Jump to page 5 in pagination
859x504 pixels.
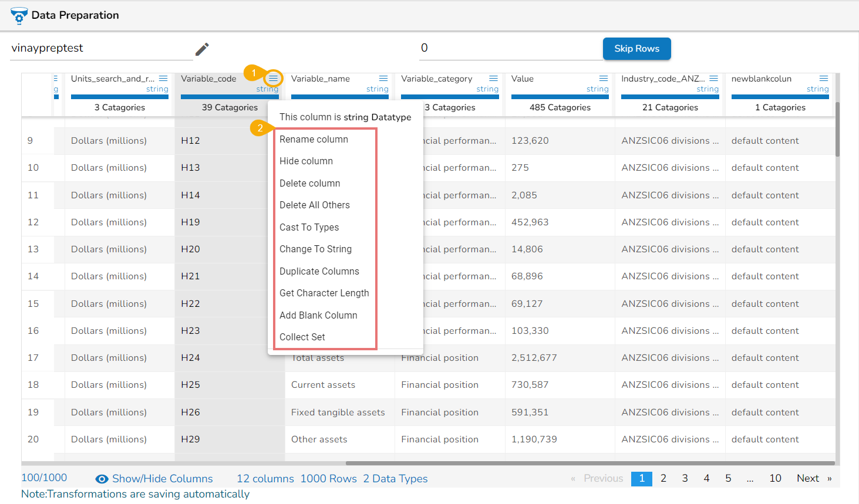tap(728, 478)
